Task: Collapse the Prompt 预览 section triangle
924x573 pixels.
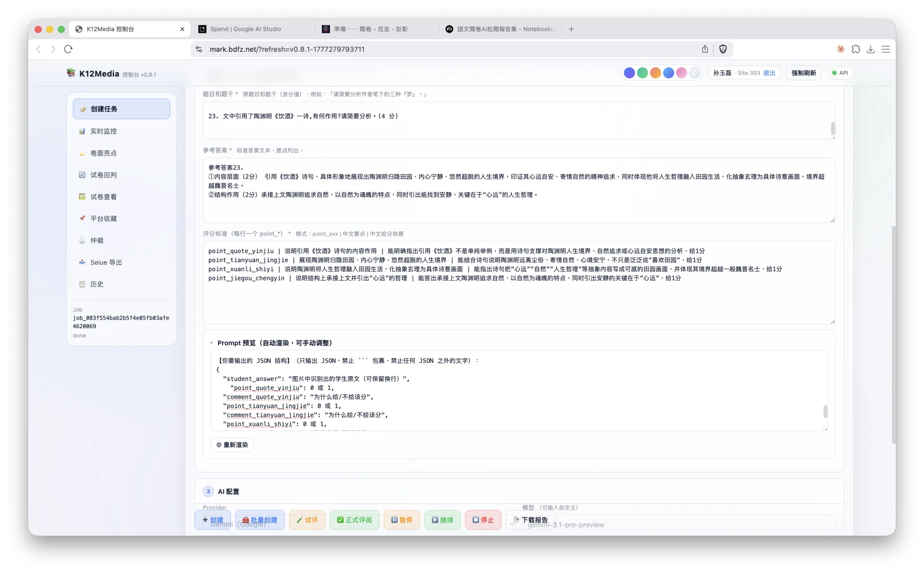Action: (x=212, y=343)
